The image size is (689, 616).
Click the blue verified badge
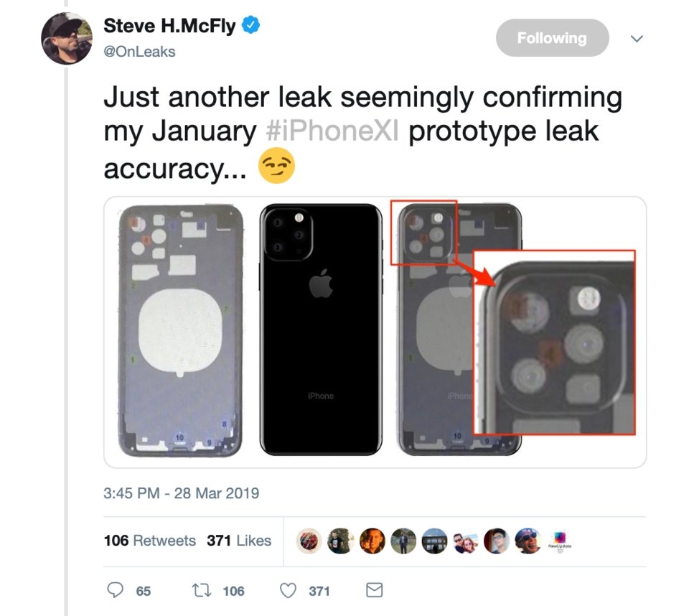pyautogui.click(x=250, y=27)
